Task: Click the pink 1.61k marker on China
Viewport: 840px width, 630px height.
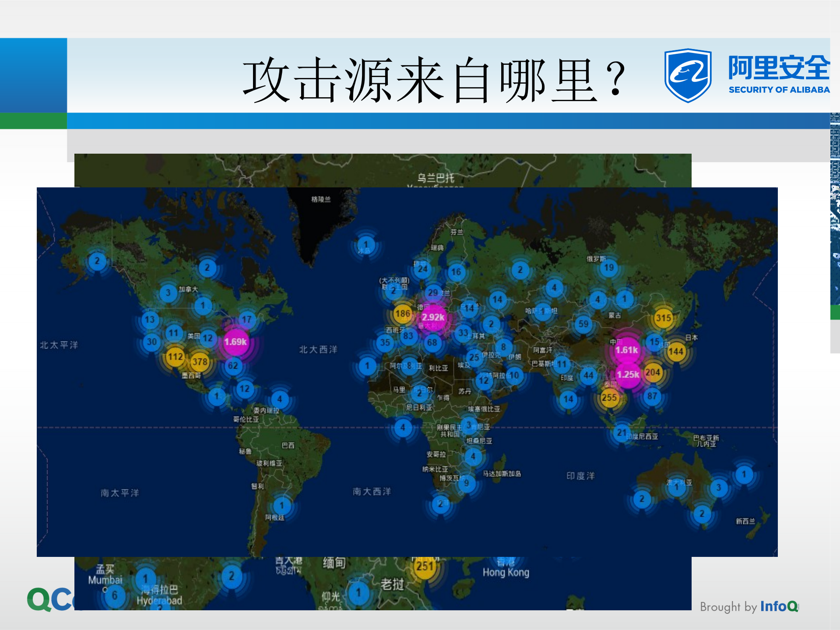Action: tap(628, 350)
